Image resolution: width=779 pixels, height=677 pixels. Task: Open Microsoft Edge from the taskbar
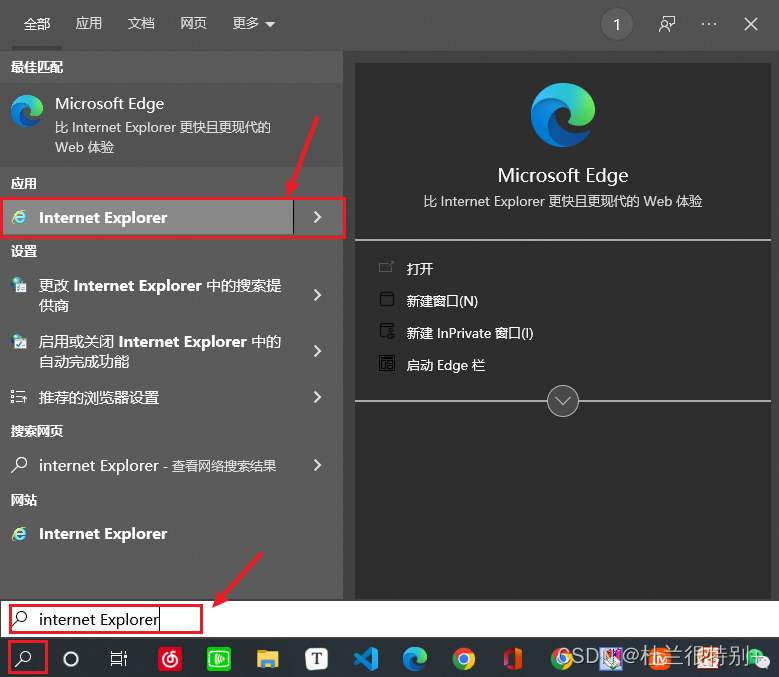click(414, 659)
